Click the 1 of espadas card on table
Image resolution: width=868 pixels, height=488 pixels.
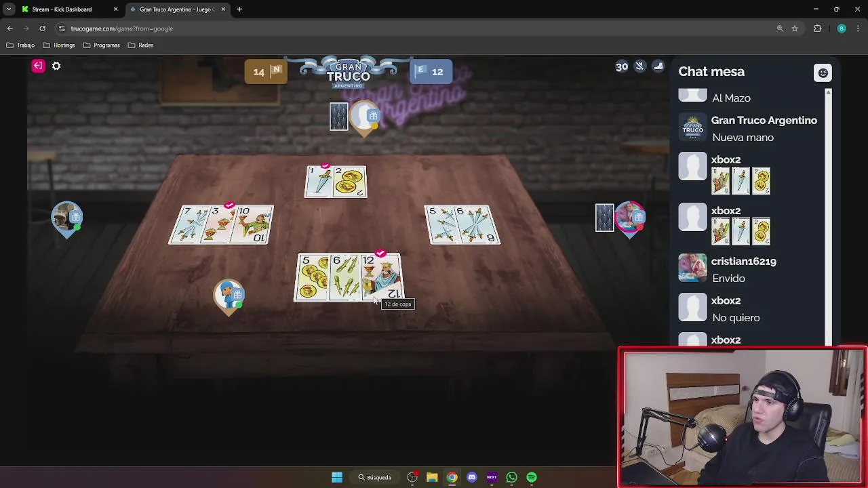[318, 182]
